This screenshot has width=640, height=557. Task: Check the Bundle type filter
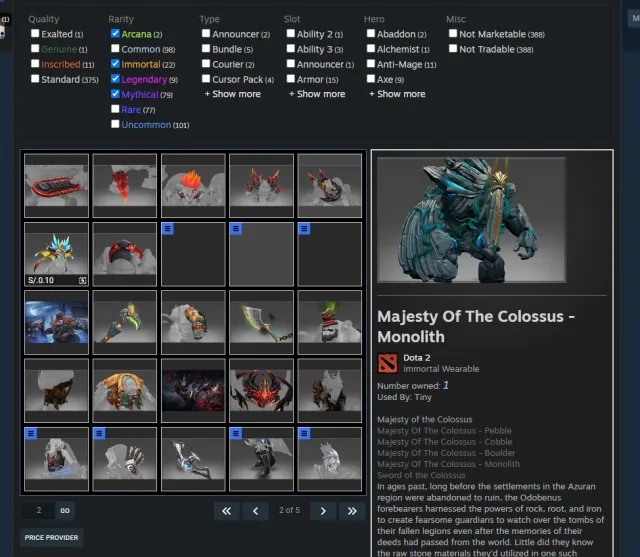[206, 49]
